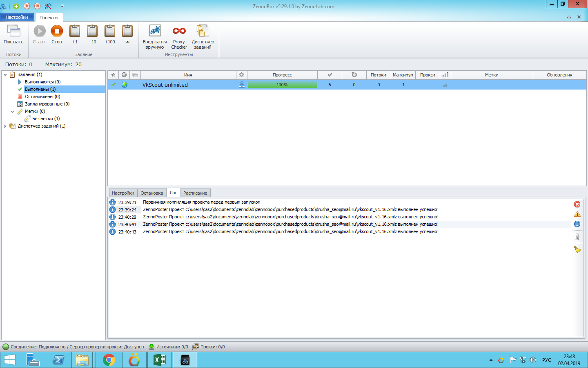Screen dimensions: 588x368
Task: Open PowerShell from the taskbar
Action: point(58,360)
